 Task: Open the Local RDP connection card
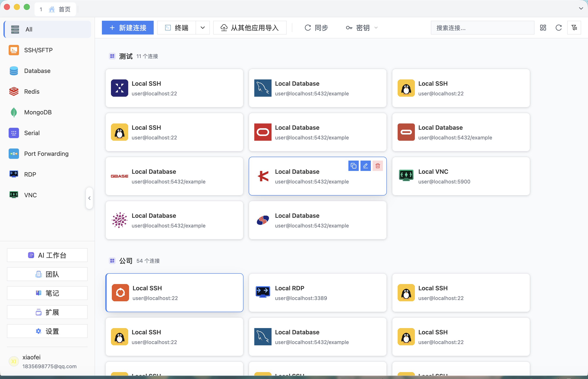(x=318, y=293)
